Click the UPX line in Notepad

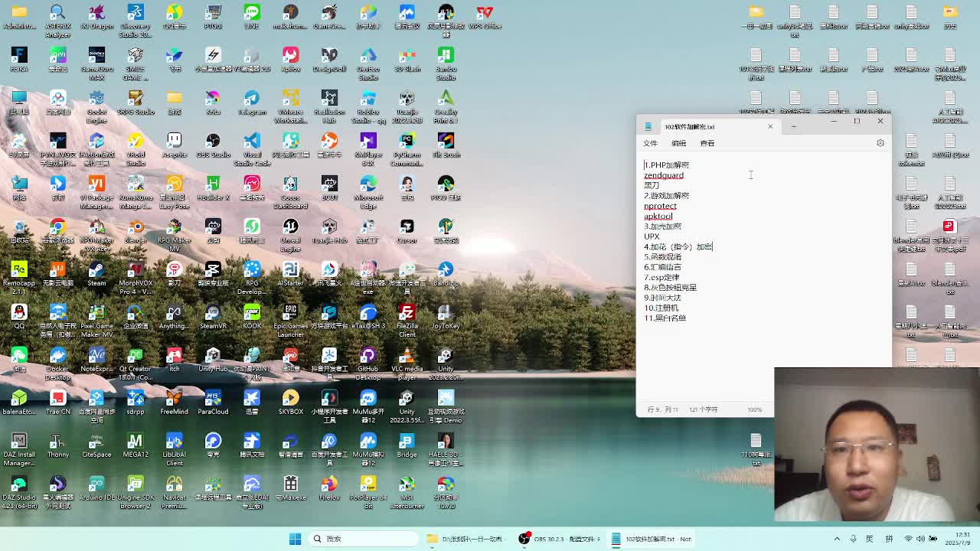tap(652, 236)
